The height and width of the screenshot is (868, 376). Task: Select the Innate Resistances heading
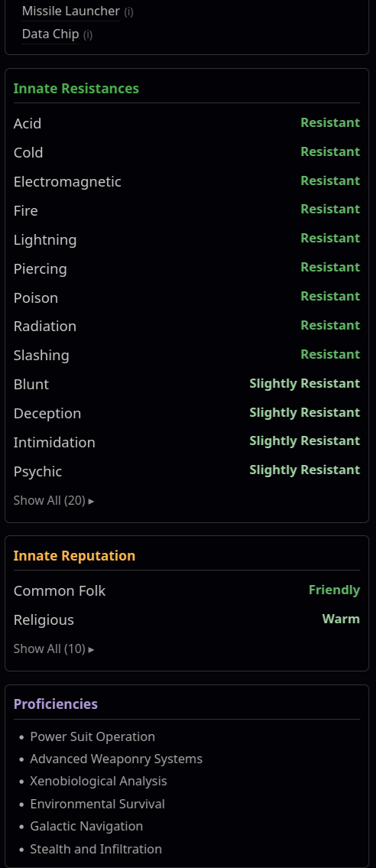76,89
